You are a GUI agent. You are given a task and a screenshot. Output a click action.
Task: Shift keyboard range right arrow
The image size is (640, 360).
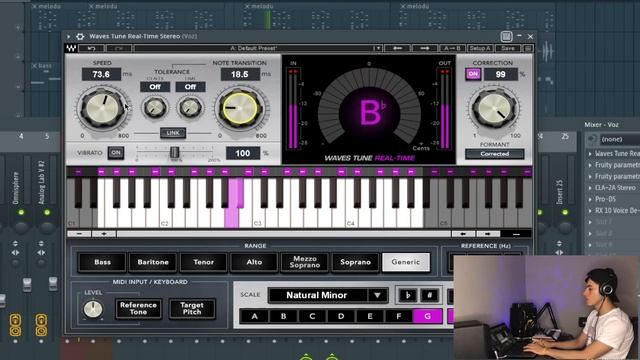pyautogui.click(x=487, y=234)
